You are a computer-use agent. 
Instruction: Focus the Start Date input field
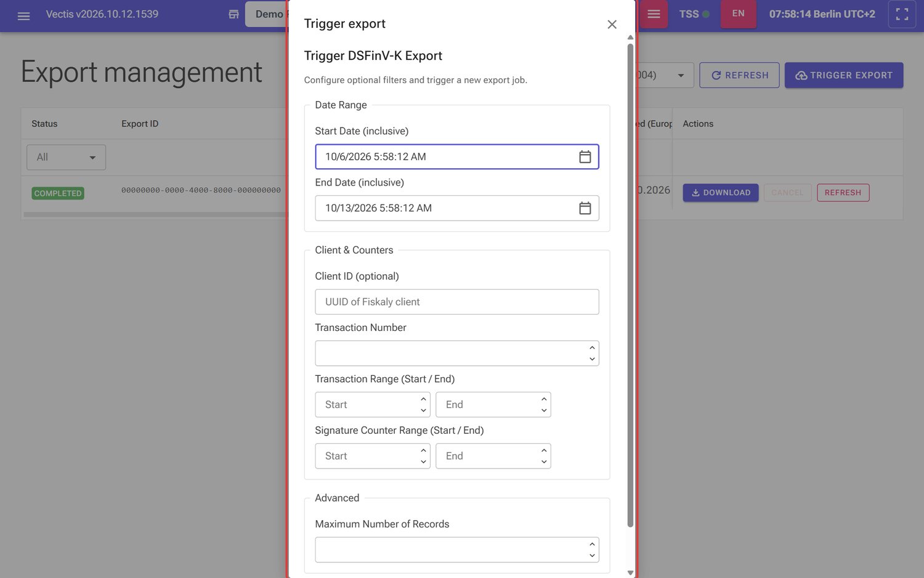(456, 157)
